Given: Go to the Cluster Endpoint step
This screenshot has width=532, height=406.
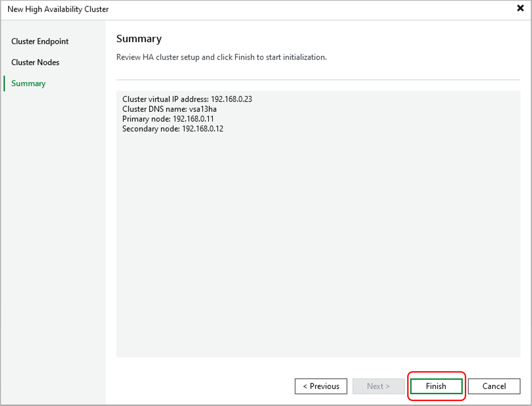Looking at the screenshot, I should click(40, 41).
